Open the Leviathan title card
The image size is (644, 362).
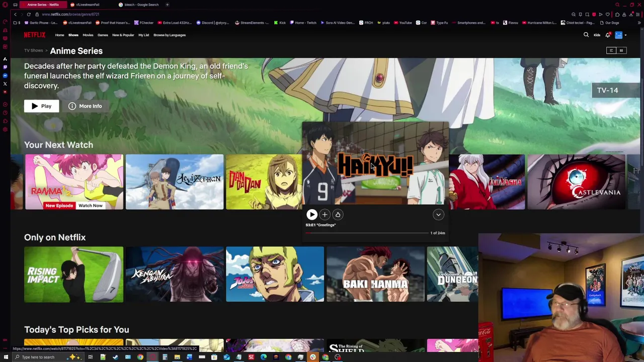coord(175,182)
